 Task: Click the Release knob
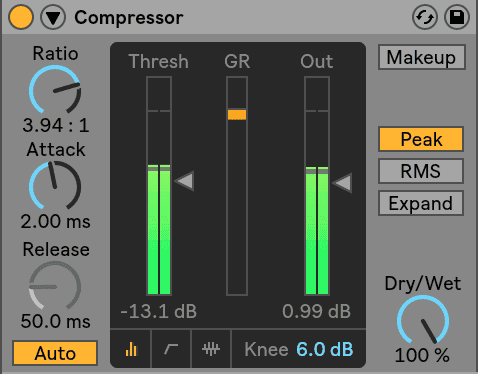click(55, 286)
